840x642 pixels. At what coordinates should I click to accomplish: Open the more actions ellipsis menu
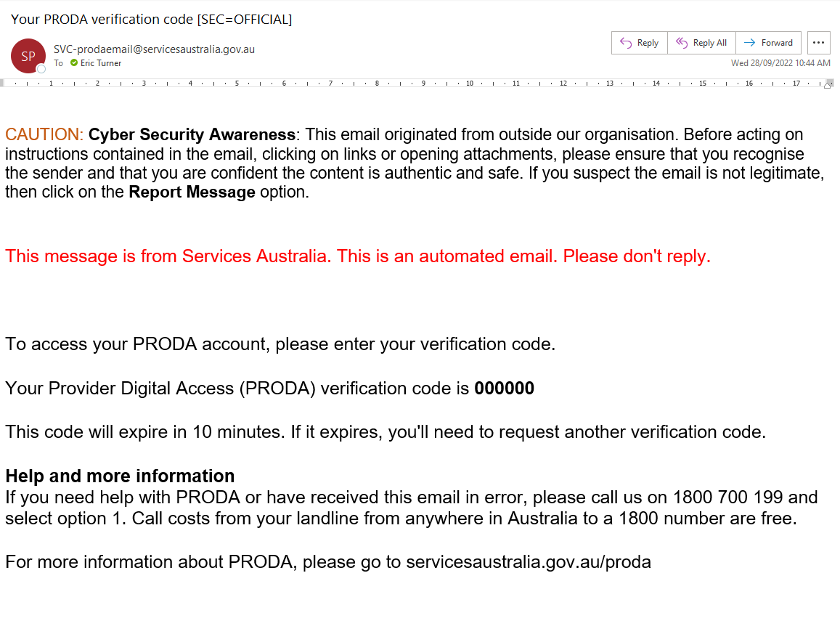click(x=818, y=43)
